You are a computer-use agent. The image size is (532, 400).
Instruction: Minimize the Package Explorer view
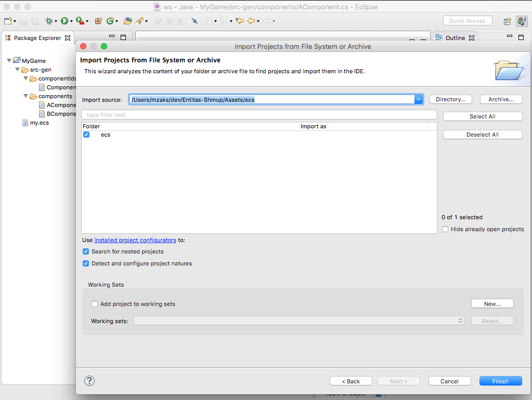click(x=112, y=36)
